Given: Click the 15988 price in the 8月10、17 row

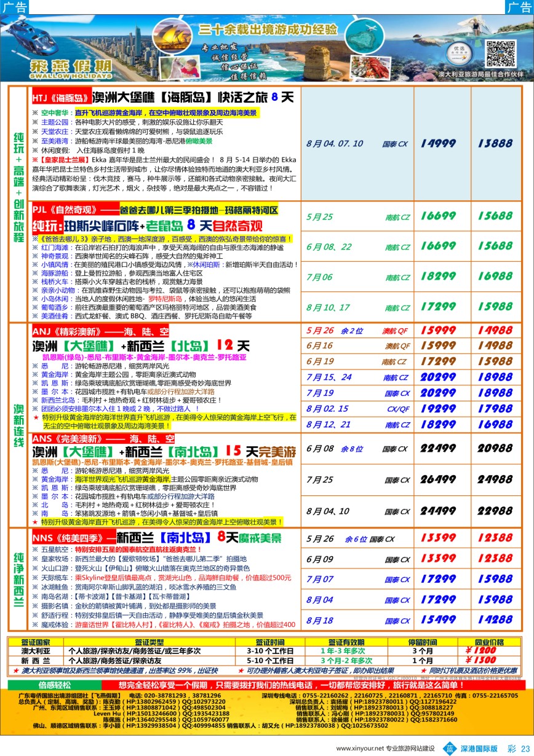Looking at the screenshot, I should (494, 307).
